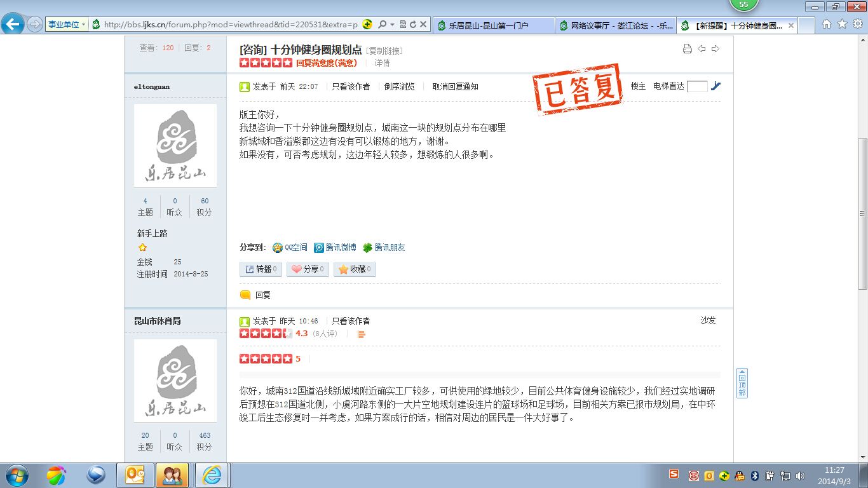Click the 回顶部 back-to-top button
Viewport: 868px width, 488px height.
[742, 383]
